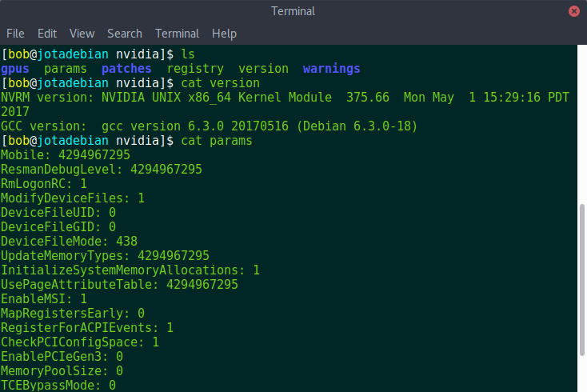Click the 'DeviceFileUID: 0' line
Viewport: 587px width, 392px height.
[x=58, y=213]
